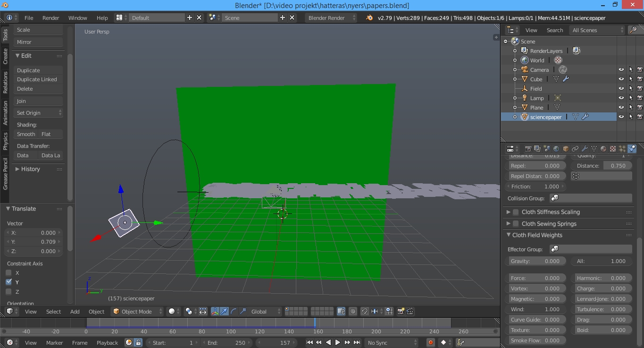This screenshot has width=644, height=348.
Task: Toggle selectability arrow for the Lamp row
Action: (x=631, y=98)
